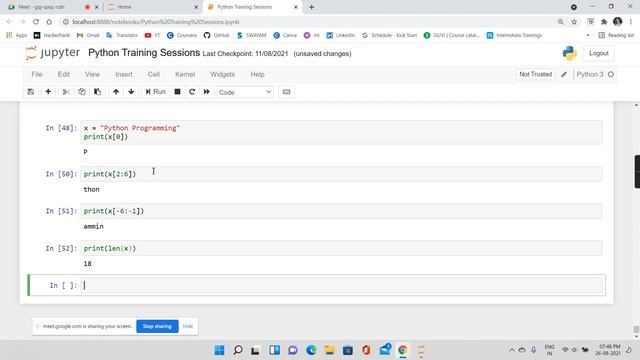
Task: Paste cells below from the toolbar
Action: [x=98, y=92]
